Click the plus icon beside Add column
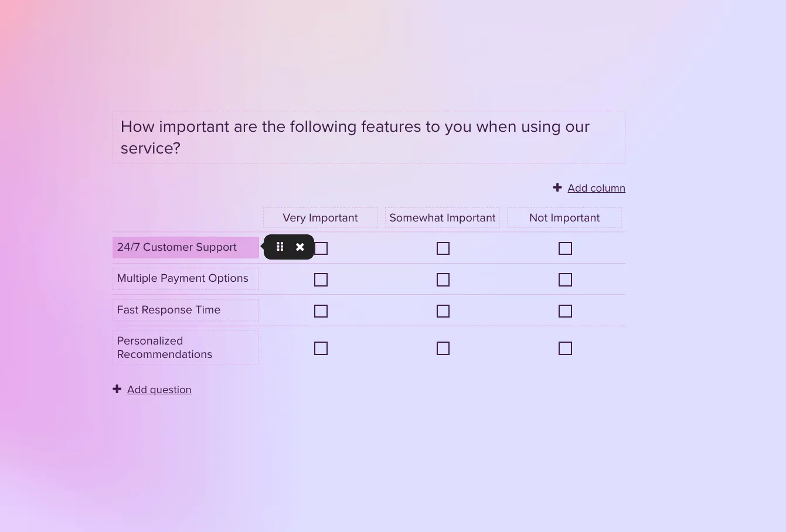 [x=557, y=187]
